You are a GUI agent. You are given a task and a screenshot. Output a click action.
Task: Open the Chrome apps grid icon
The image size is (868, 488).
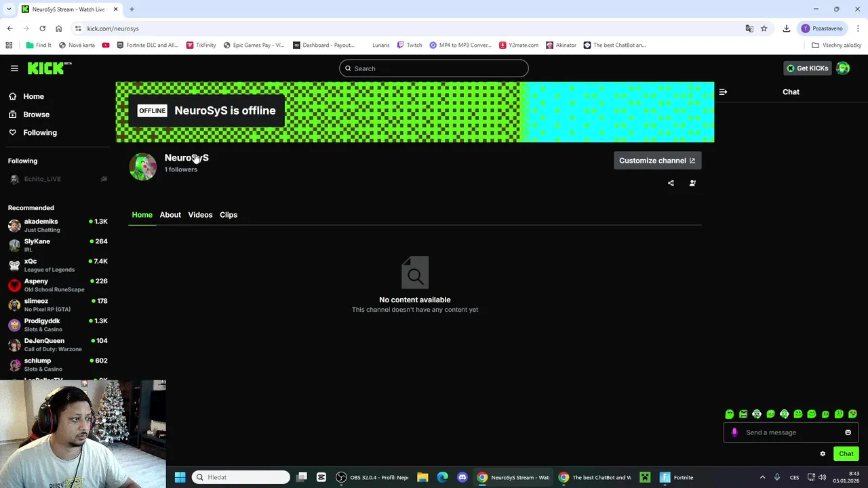tap(9, 45)
